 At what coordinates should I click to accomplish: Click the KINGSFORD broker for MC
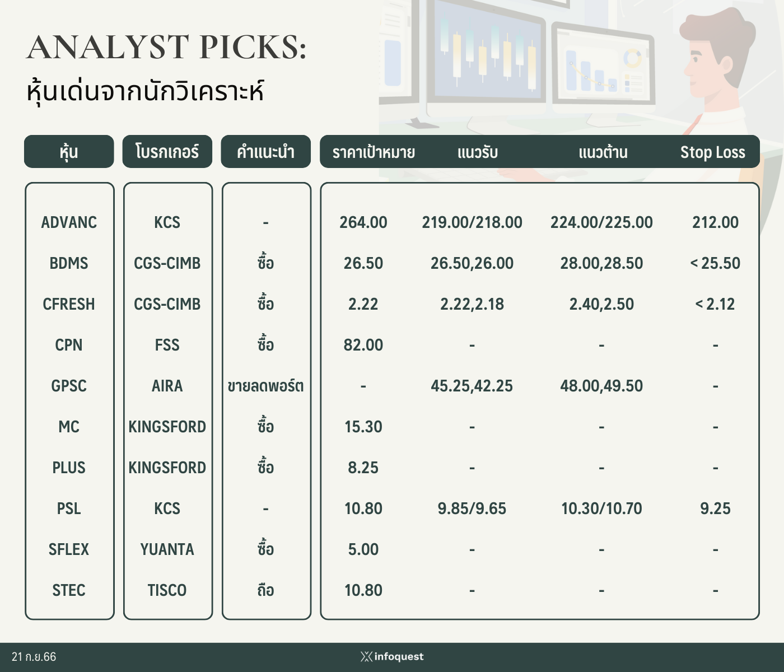pyautogui.click(x=167, y=427)
